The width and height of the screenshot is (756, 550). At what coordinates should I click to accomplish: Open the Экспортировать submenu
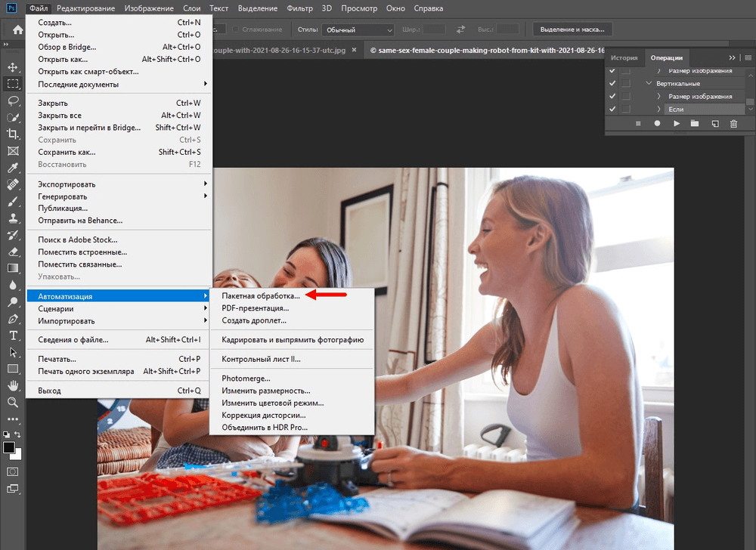(x=118, y=184)
